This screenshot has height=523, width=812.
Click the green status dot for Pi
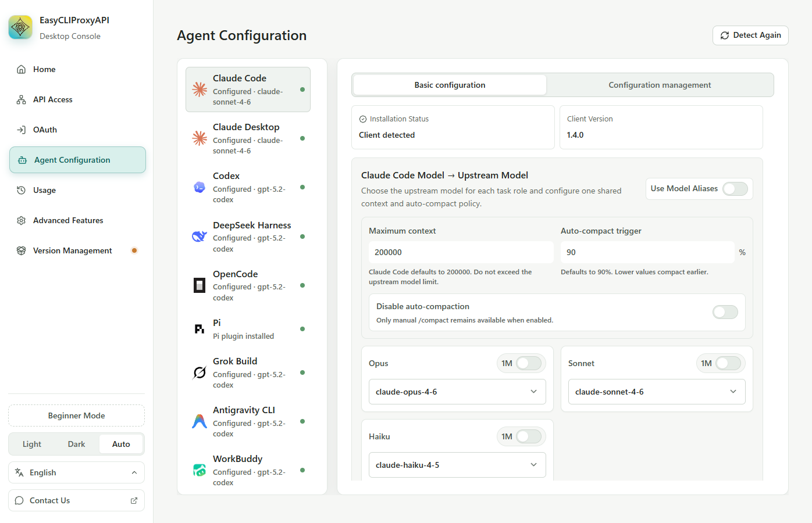point(302,329)
